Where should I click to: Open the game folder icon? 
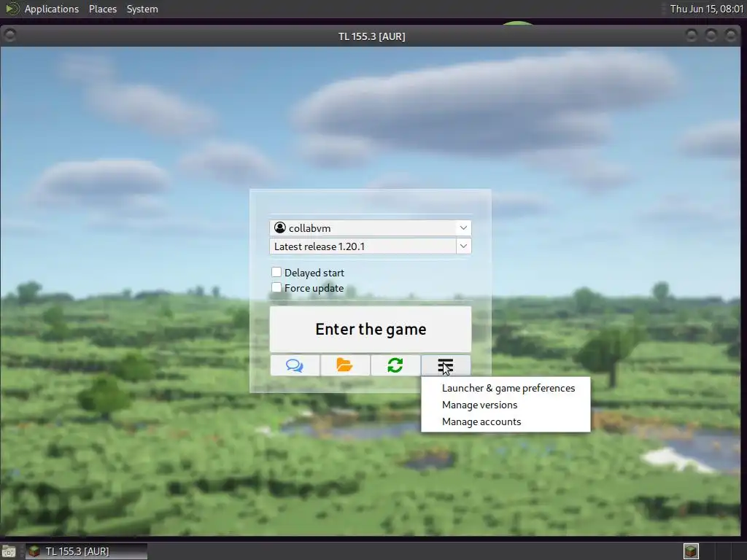345,365
